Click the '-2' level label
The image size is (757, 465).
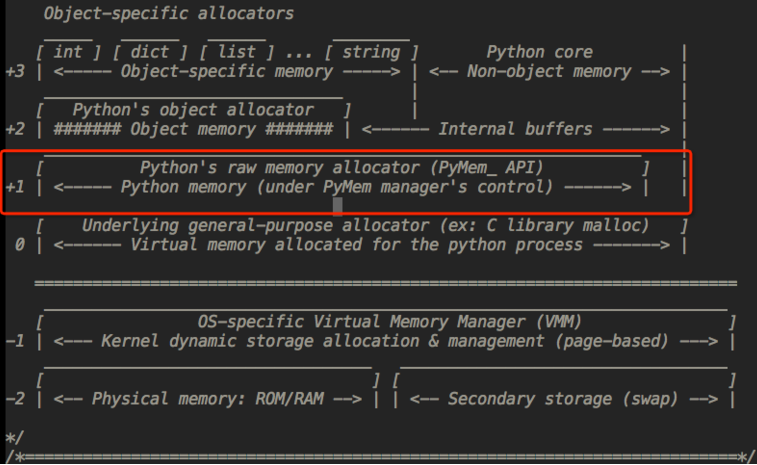(15, 399)
